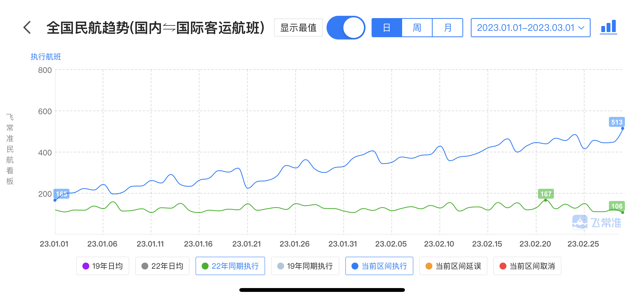Show the 19年同期执行 series
Image resolution: width=644 pixels, height=298 pixels.
pyautogui.click(x=305, y=266)
